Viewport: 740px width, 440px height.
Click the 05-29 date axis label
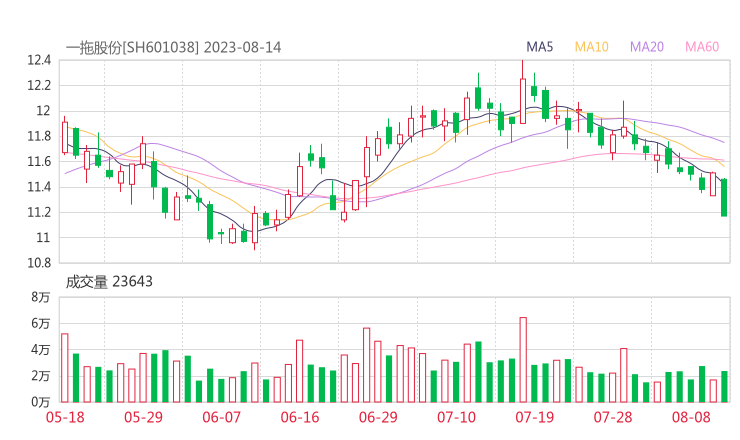coord(143,417)
